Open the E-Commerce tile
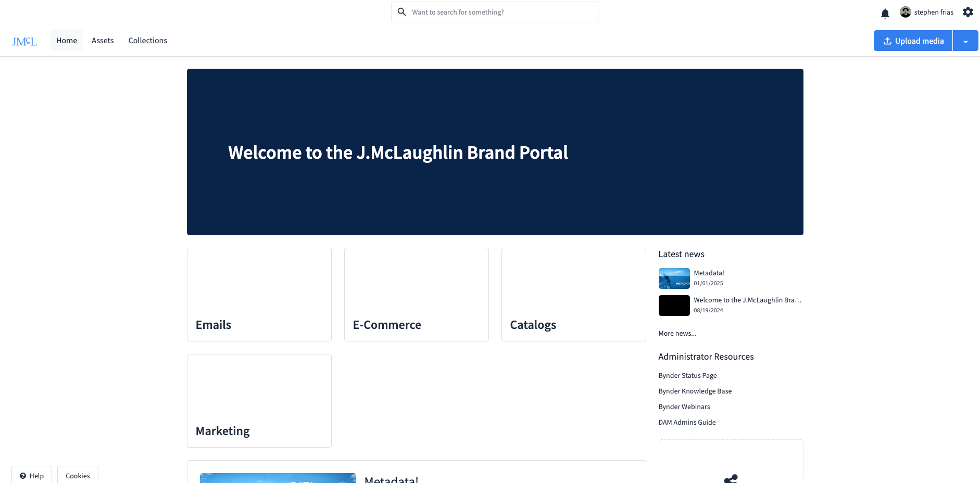980x483 pixels. click(417, 295)
